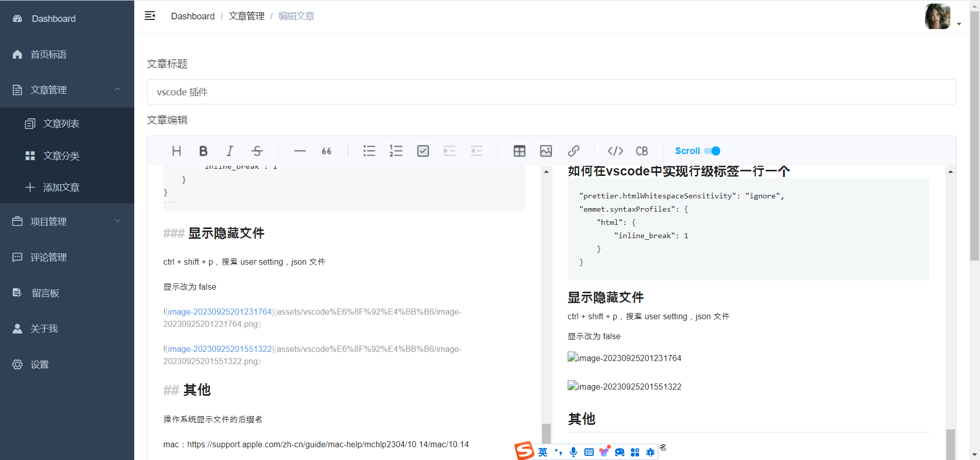The width and height of the screenshot is (980, 460).
Task: Click preview pane scrollbar up arrow
Action: tap(950, 172)
